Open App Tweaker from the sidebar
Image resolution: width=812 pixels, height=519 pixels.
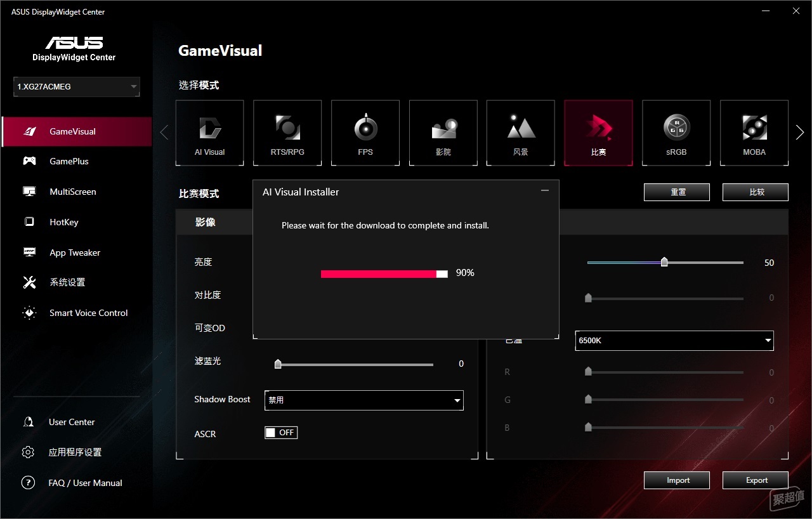pos(75,253)
